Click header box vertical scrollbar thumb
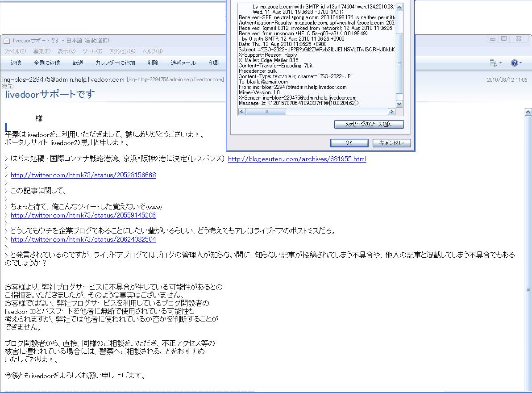 399,63
